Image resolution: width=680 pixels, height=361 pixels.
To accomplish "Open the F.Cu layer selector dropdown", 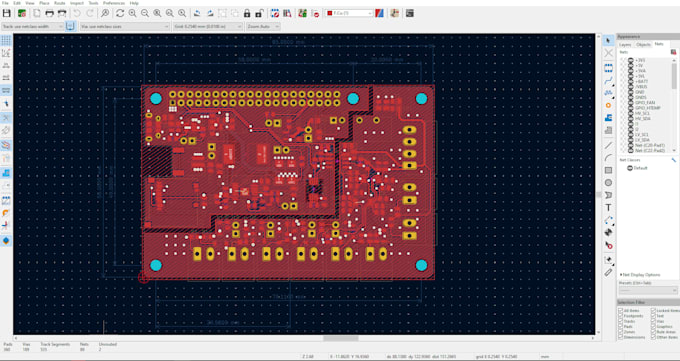I will click(x=350, y=13).
